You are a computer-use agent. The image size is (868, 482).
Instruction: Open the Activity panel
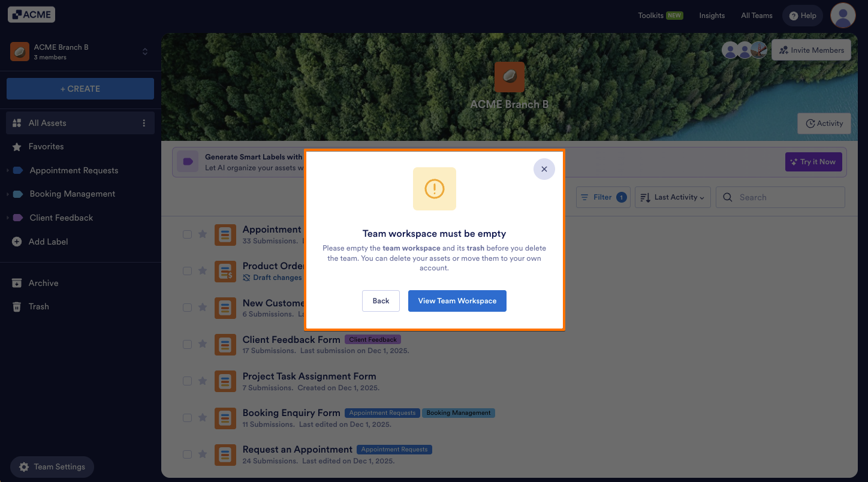(824, 123)
